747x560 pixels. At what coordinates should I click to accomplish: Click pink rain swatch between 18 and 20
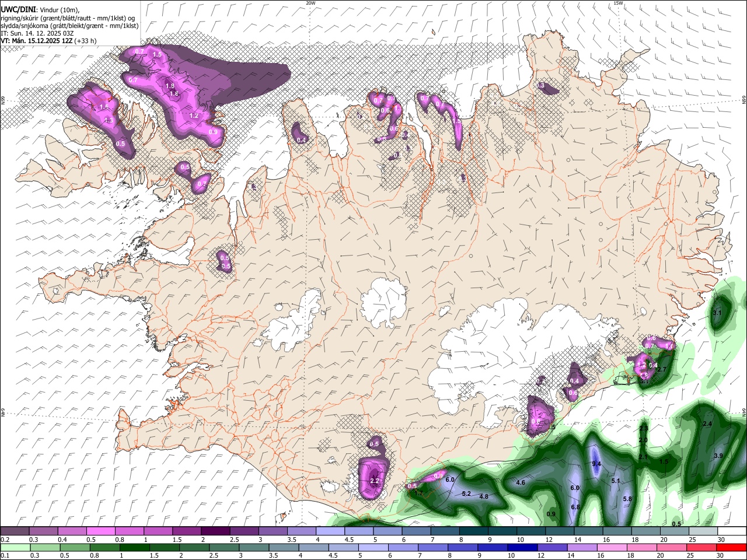click(x=641, y=547)
